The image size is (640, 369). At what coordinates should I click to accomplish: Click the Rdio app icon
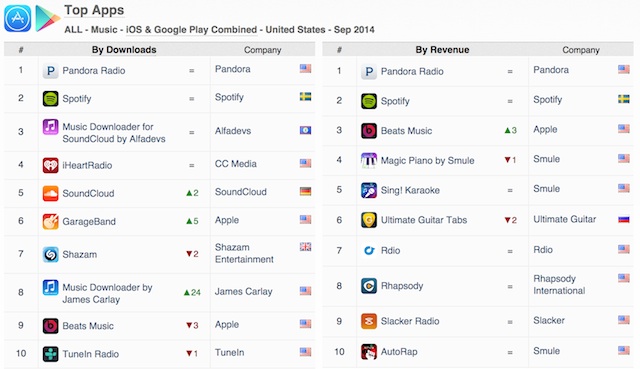click(369, 250)
